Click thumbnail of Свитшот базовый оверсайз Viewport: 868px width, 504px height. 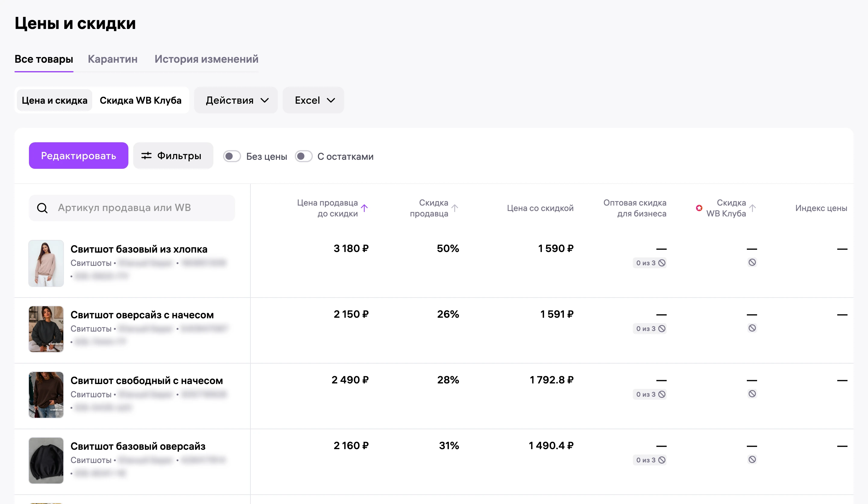click(46, 461)
